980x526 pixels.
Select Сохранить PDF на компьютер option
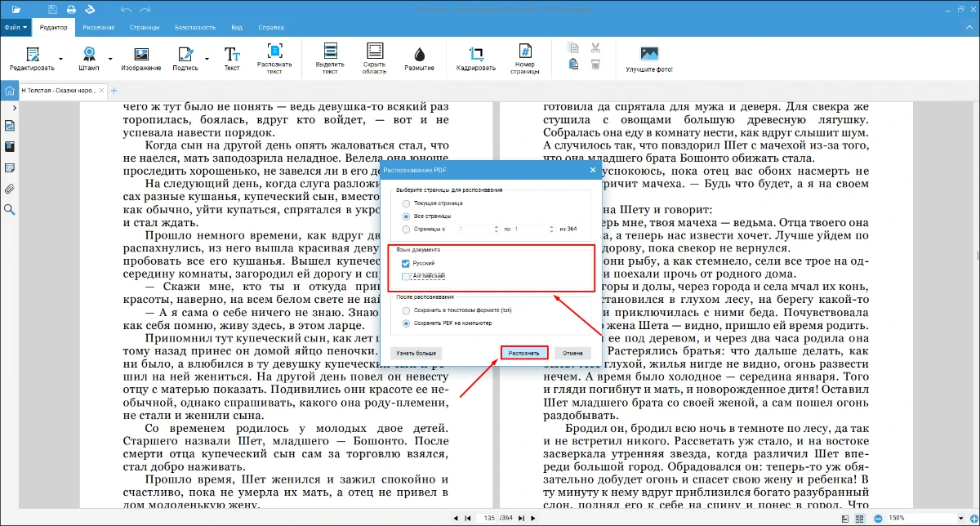click(407, 323)
